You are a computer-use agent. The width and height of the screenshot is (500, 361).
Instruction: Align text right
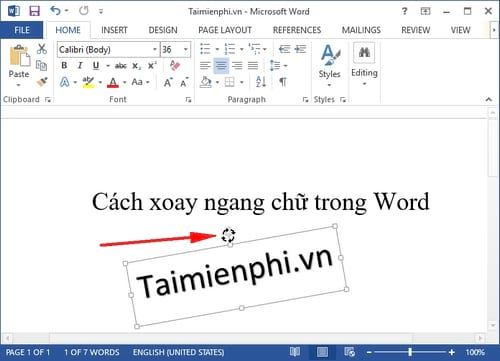coord(237,65)
